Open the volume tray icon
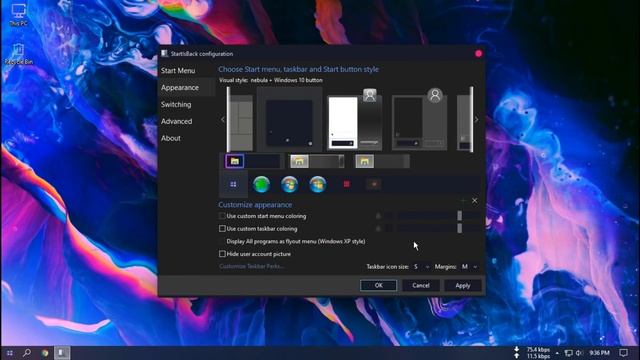The image size is (640, 360). [579, 353]
